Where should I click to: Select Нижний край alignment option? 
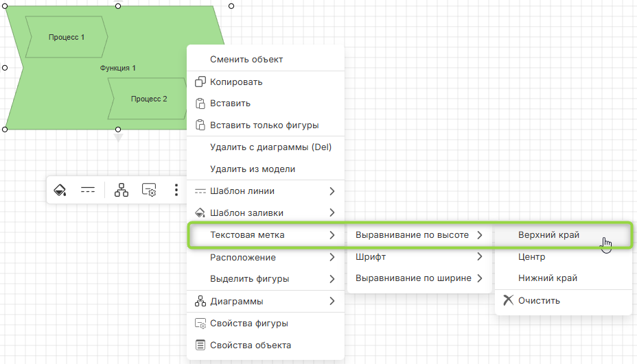(547, 278)
